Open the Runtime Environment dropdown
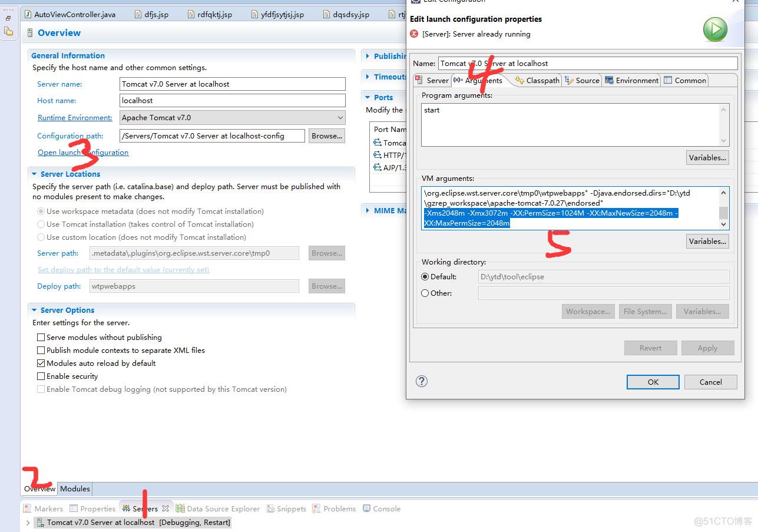Image resolution: width=758 pixels, height=532 pixels. point(232,117)
